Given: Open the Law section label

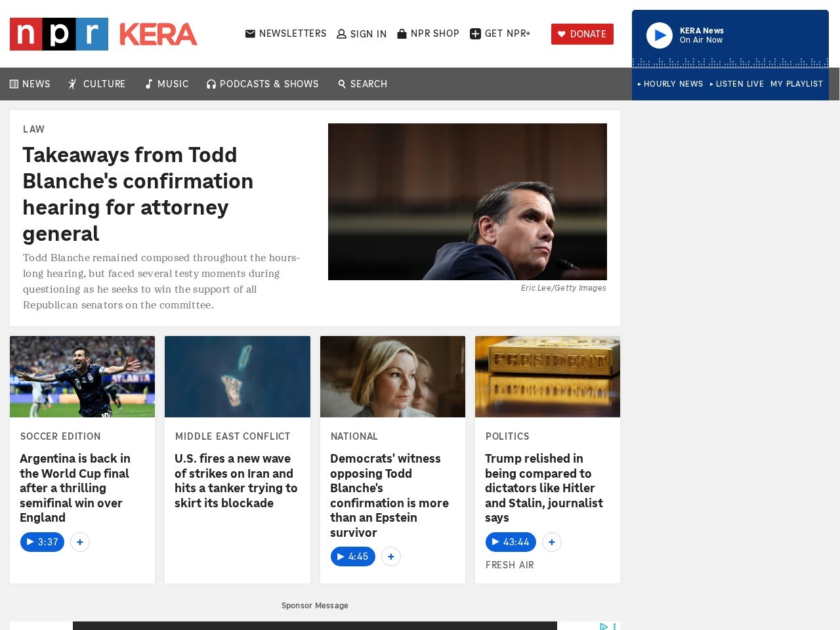Looking at the screenshot, I should pos(33,129).
